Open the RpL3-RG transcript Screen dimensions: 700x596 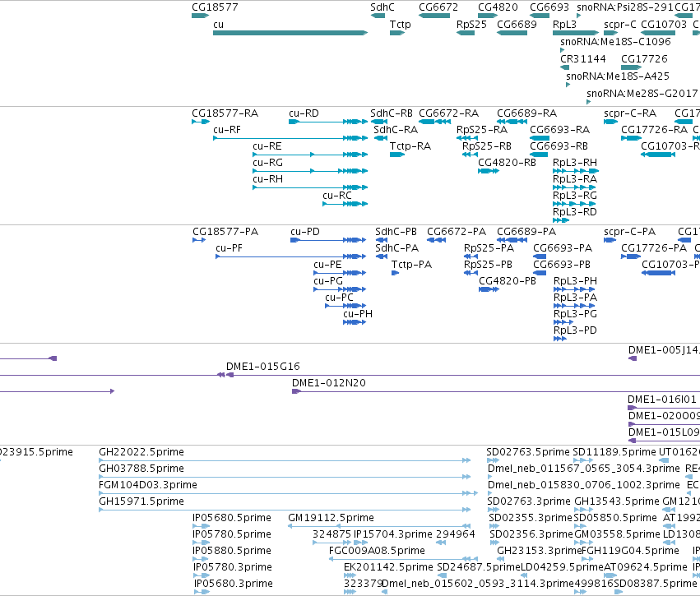coord(574,204)
